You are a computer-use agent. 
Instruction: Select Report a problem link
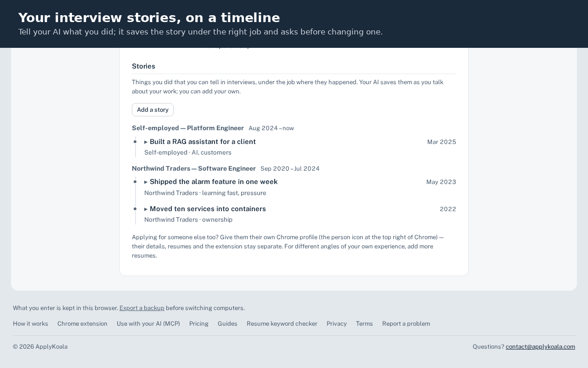pos(406,324)
